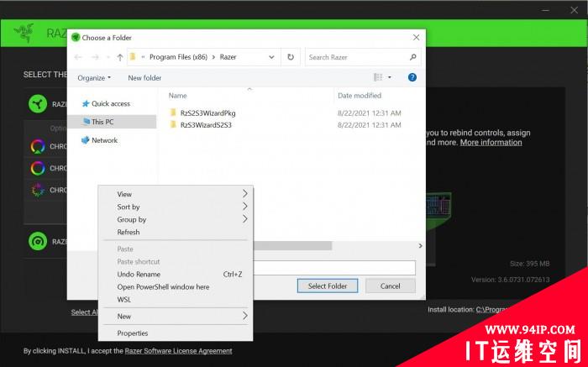Image resolution: width=588 pixels, height=367 pixels.
Task: Open the More information link
Action: tap(491, 143)
